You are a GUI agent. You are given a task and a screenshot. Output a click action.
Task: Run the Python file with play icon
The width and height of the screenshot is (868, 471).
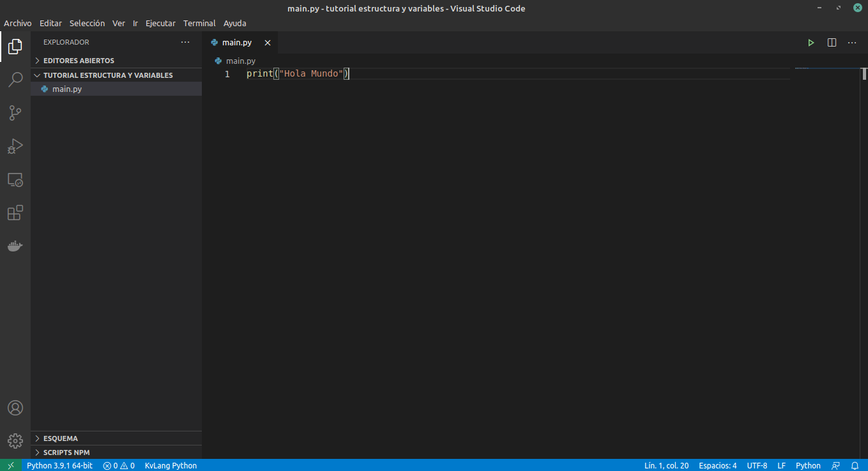(x=811, y=43)
